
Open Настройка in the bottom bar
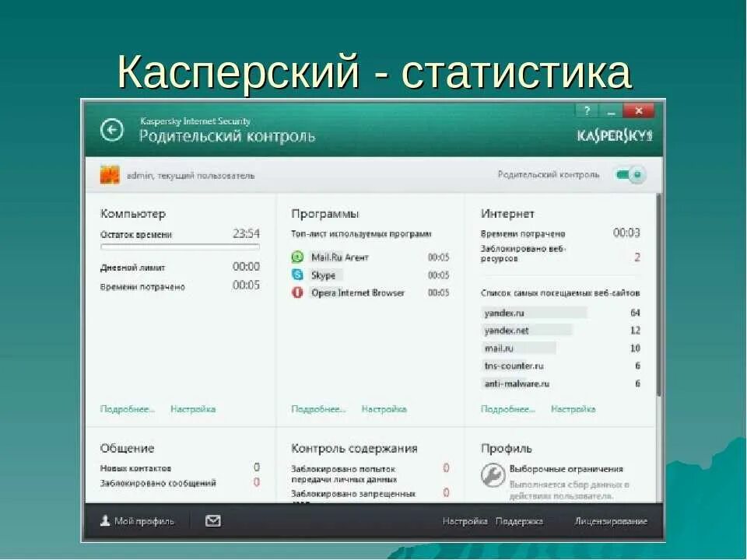465,521
